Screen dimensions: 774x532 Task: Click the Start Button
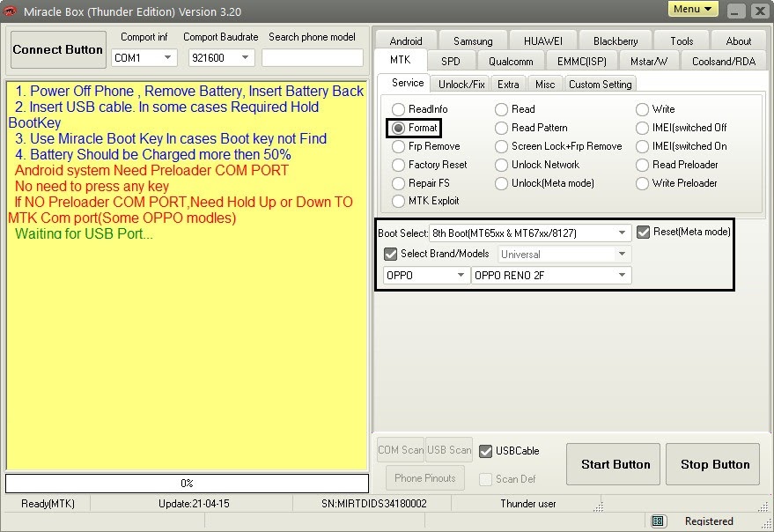click(x=613, y=464)
